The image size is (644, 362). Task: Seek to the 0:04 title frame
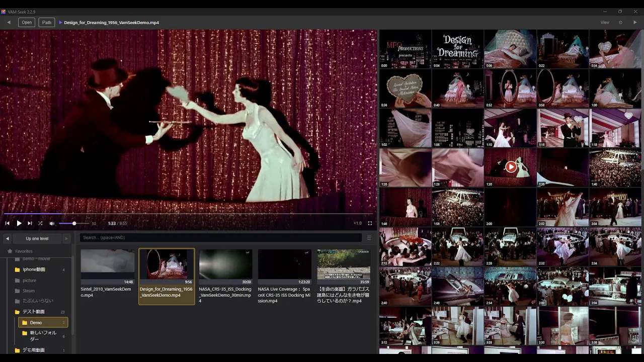pos(458,49)
